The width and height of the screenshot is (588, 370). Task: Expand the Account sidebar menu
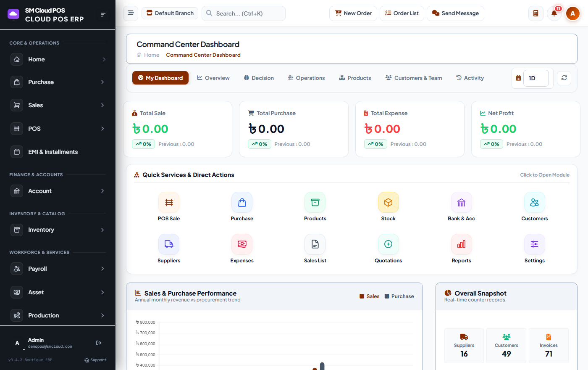click(x=58, y=191)
